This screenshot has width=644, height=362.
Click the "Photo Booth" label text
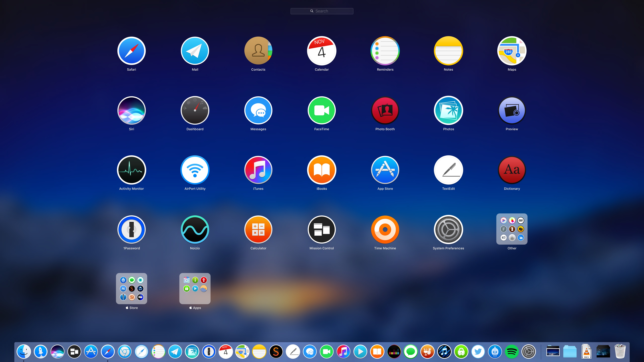pos(385,129)
